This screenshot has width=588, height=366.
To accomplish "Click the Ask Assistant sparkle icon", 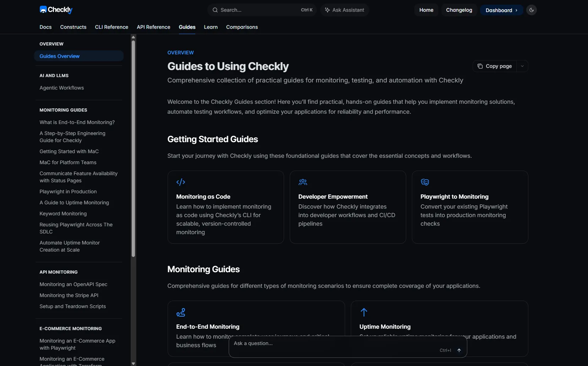I will pos(327,10).
